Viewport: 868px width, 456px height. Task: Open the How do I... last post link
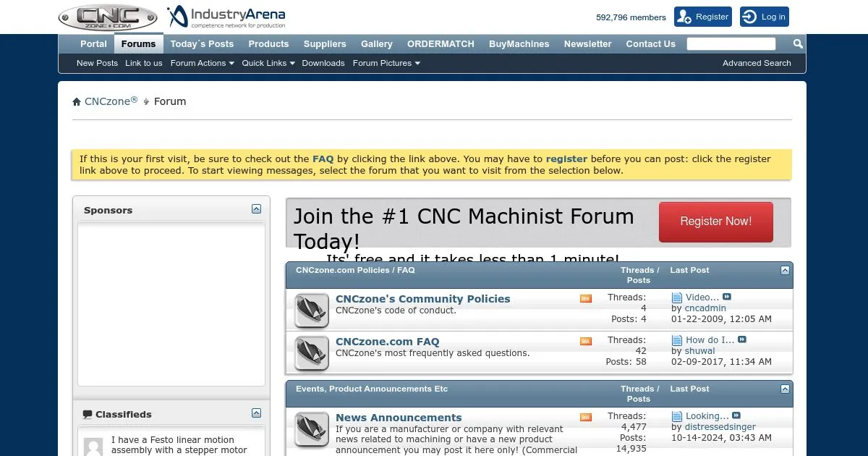point(710,339)
